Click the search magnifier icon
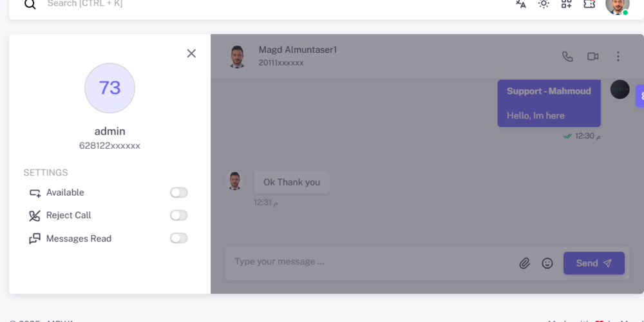This screenshot has width=644, height=322. pos(30,4)
